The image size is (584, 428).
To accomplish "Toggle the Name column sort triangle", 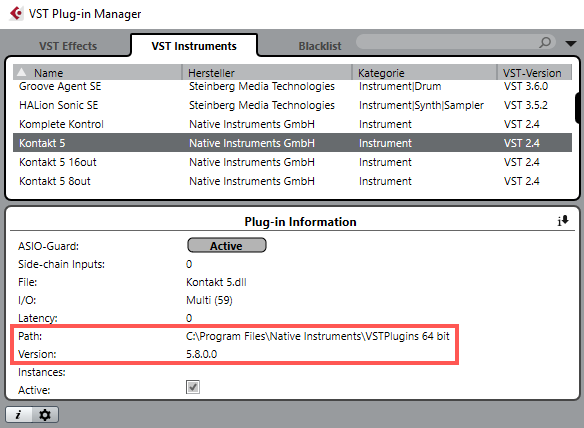I will tap(22, 72).
